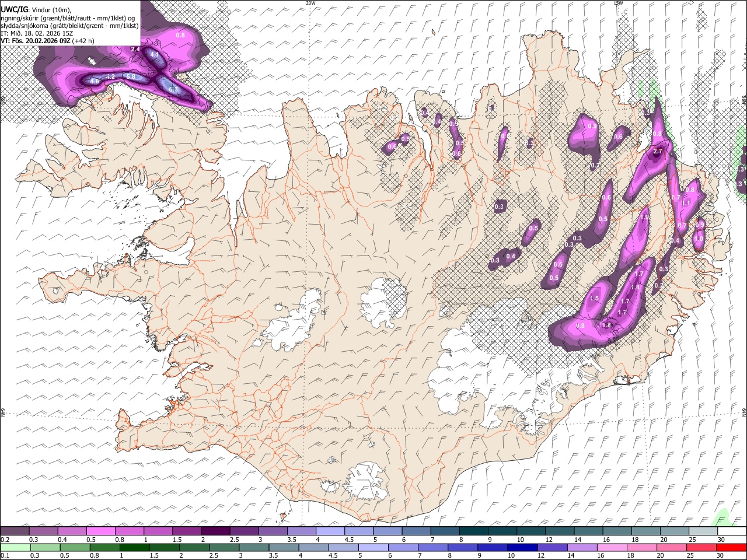Pick the pale green swatch between 0.1 and 0.3
Image resolution: width=747 pixels, height=560 pixels.
(15, 547)
